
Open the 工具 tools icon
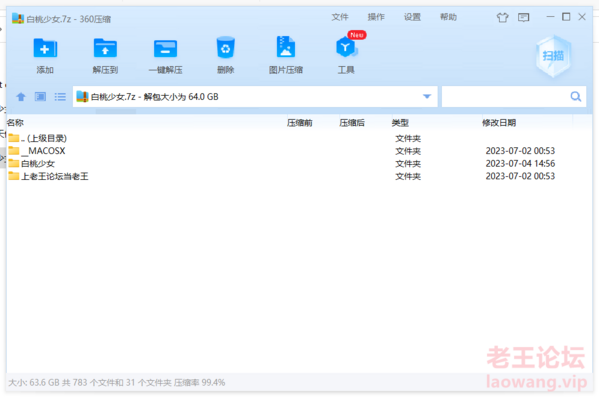tap(346, 47)
